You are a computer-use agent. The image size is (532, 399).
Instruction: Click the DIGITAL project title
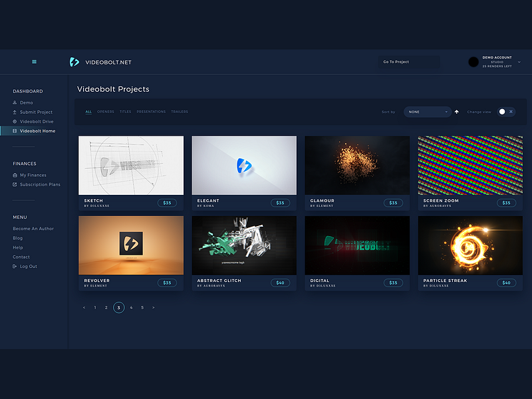click(320, 281)
